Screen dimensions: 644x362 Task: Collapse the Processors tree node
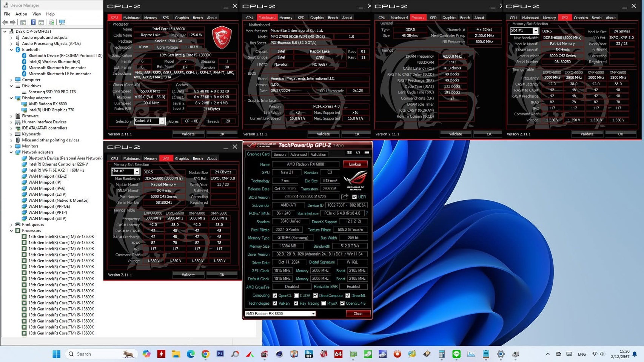(11, 230)
